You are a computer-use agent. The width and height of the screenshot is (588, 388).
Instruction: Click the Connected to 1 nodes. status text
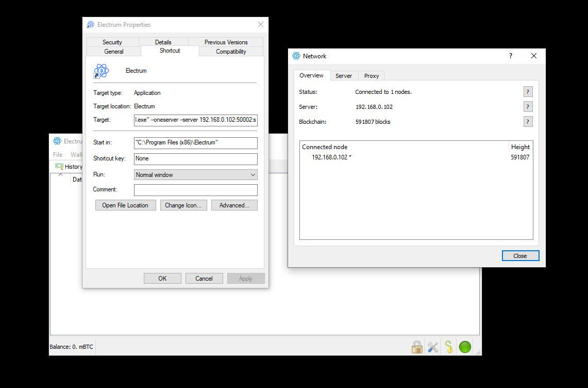point(383,92)
